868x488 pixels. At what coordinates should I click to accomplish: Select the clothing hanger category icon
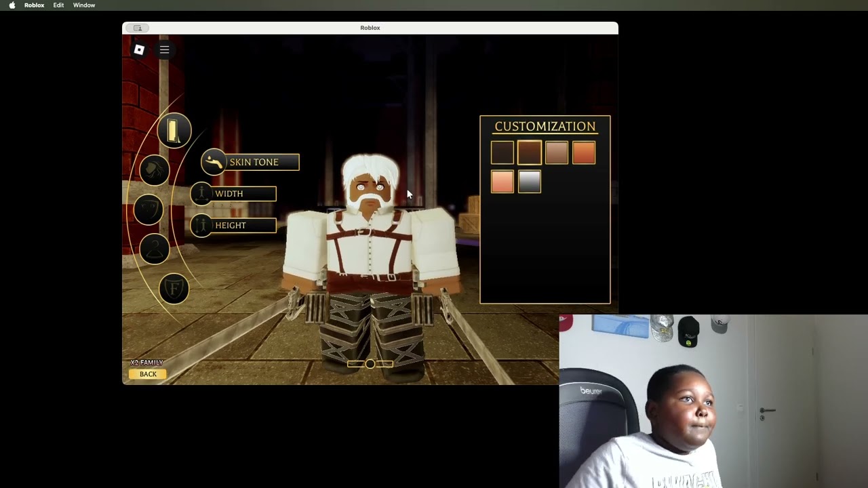tap(155, 249)
